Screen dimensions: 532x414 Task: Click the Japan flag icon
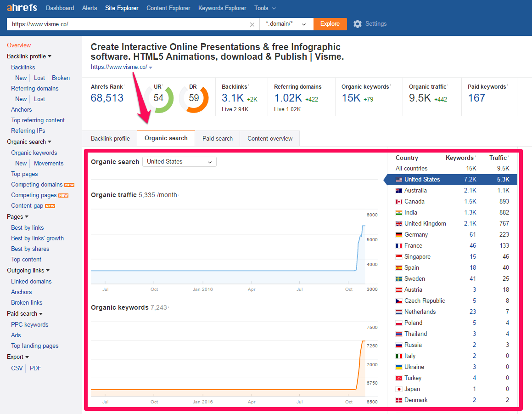coord(399,389)
